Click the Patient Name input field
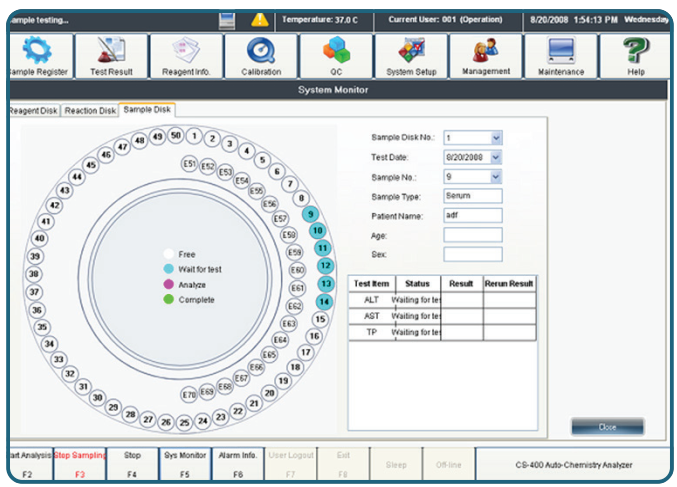Image resolution: width=677 pixels, height=487 pixels. pos(473,215)
